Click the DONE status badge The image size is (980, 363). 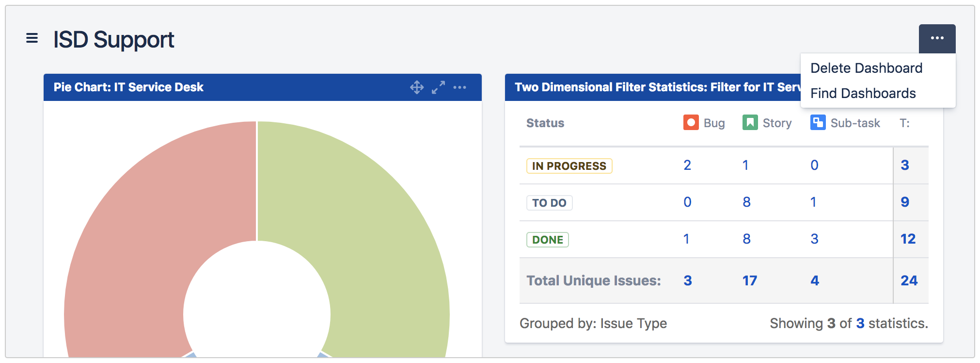(547, 240)
